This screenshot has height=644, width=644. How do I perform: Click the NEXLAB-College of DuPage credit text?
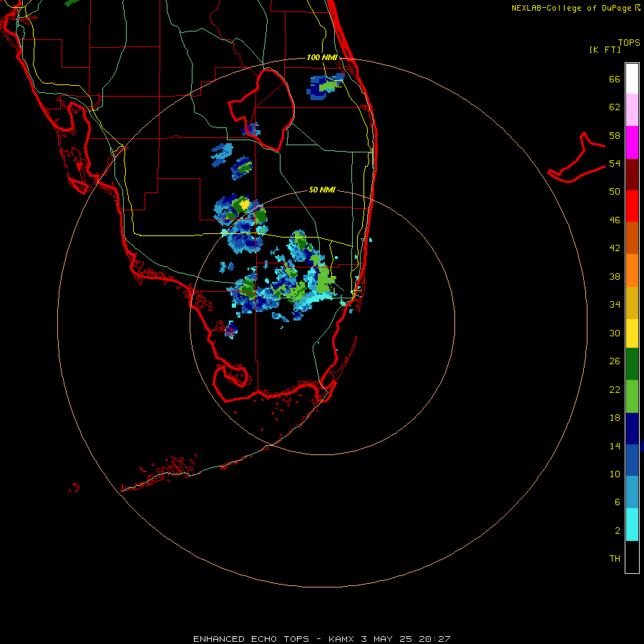(571, 8)
